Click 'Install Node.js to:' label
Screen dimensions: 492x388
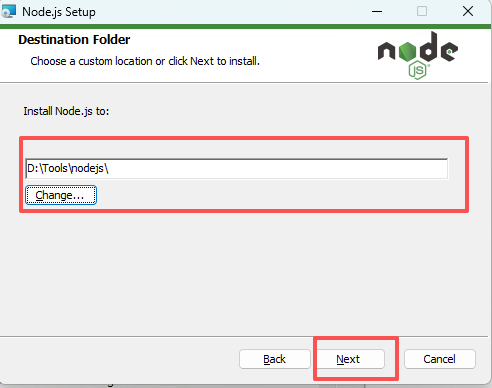66,111
